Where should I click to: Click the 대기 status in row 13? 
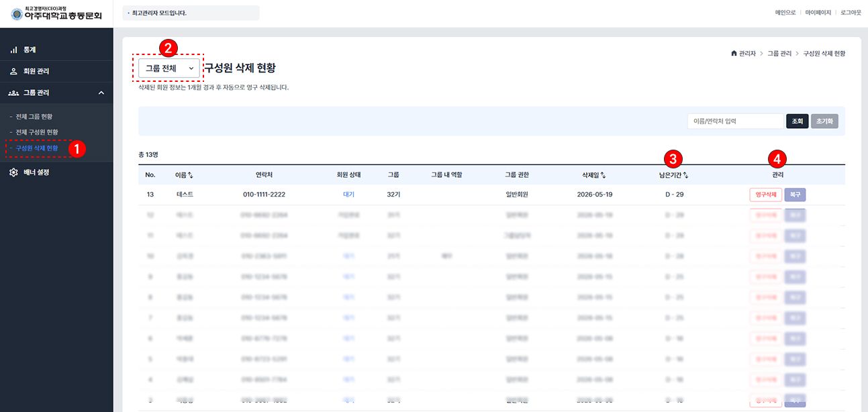[x=348, y=195]
